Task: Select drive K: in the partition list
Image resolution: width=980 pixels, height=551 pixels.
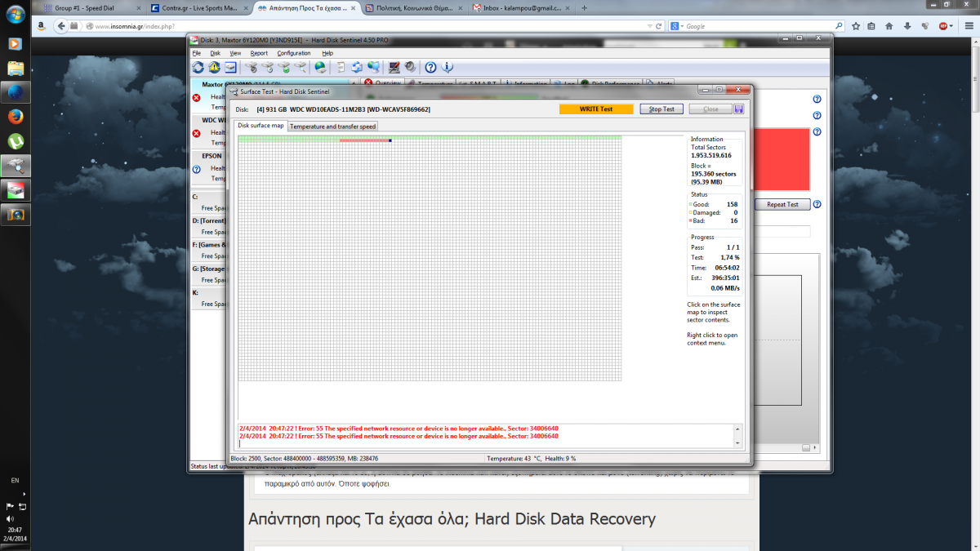Action: click(x=207, y=297)
